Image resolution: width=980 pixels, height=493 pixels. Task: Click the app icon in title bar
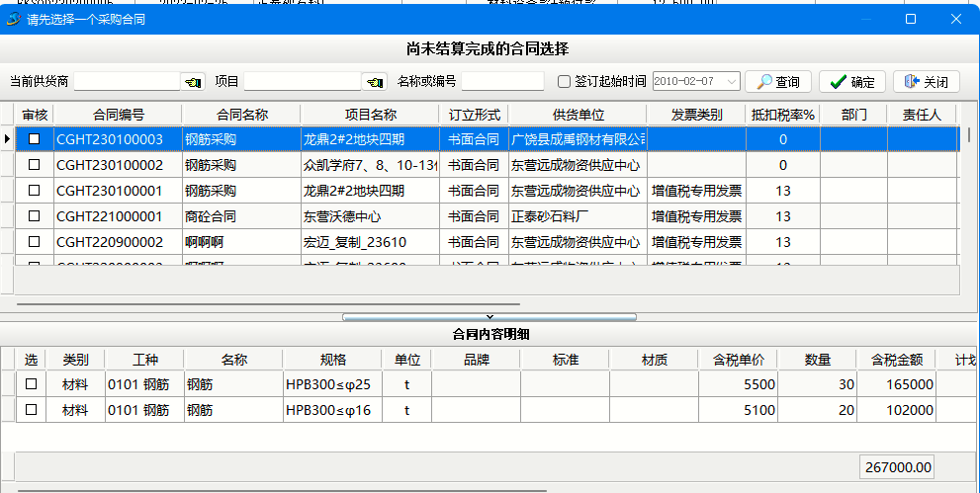[14, 20]
